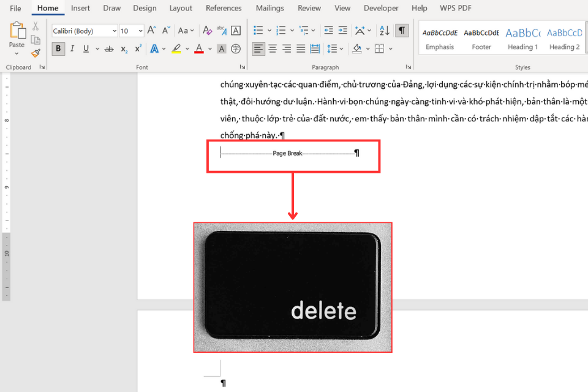The height and width of the screenshot is (392, 588).
Task: Switch to the References tab
Action: click(224, 8)
